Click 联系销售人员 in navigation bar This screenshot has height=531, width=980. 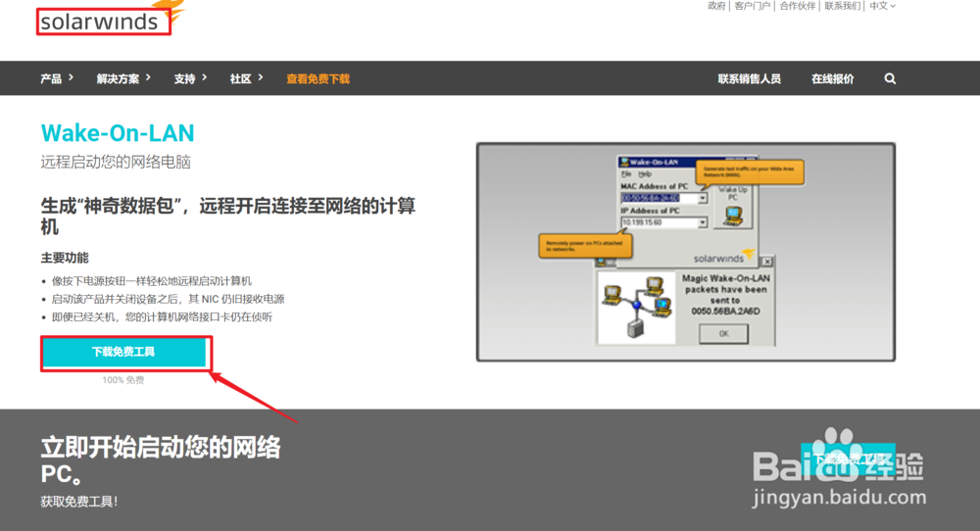(x=750, y=78)
